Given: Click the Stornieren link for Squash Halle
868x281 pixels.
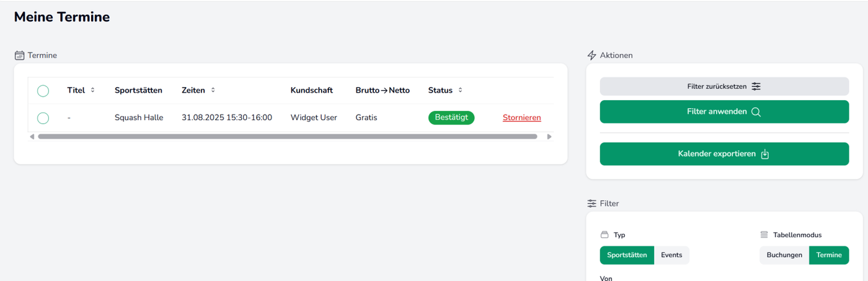Looking at the screenshot, I should [521, 118].
